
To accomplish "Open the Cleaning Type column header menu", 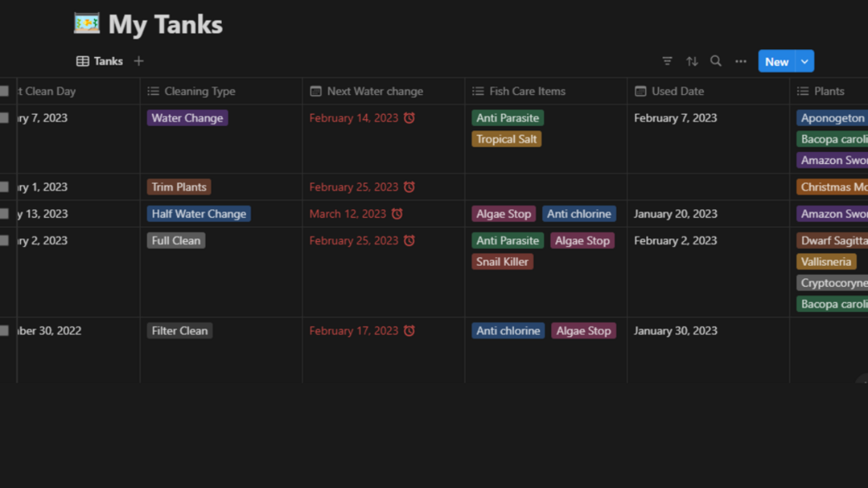I will tap(200, 92).
